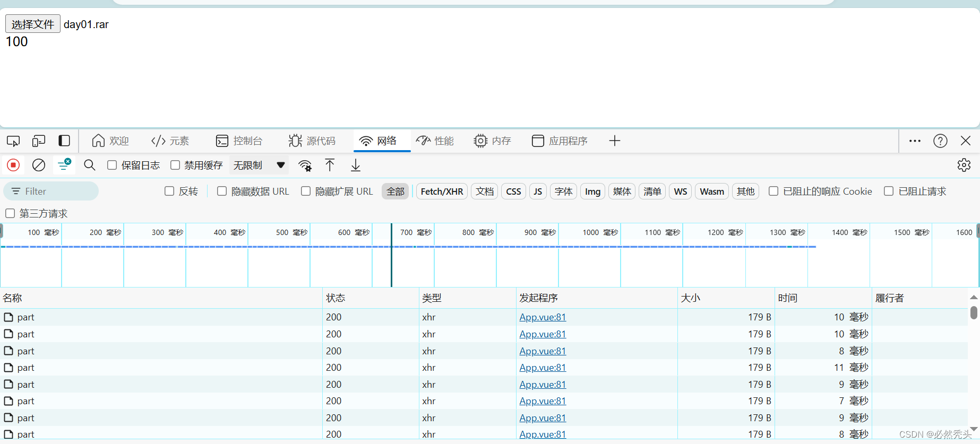Screen dimensions: 980x444
Task: Enable the 保留日志 checkbox
Action: (x=112, y=165)
